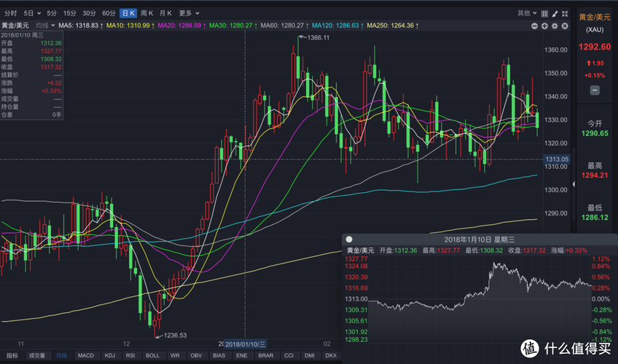Toggle the BOLL indicator
Image resolution: width=618 pixels, height=364 pixels.
[152, 355]
